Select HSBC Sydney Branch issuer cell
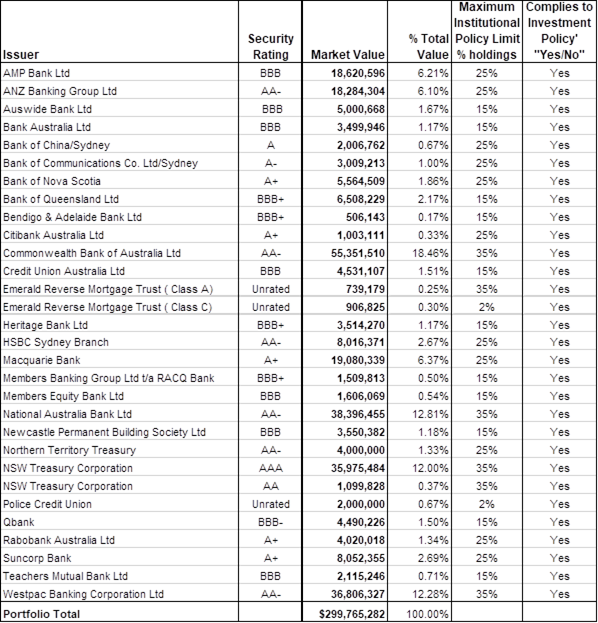This screenshot has height=623, width=598. (x=119, y=342)
